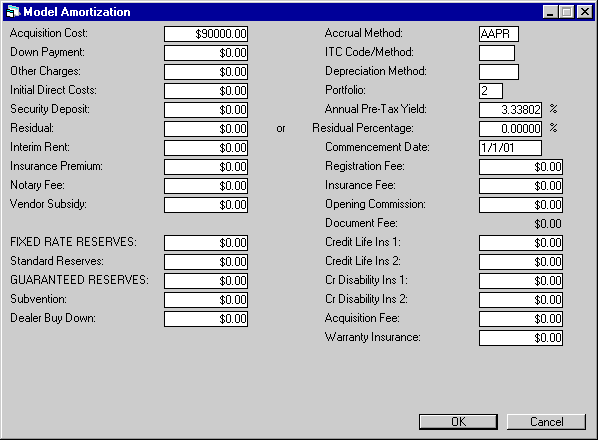Click the Depreciation Method field

[499, 72]
